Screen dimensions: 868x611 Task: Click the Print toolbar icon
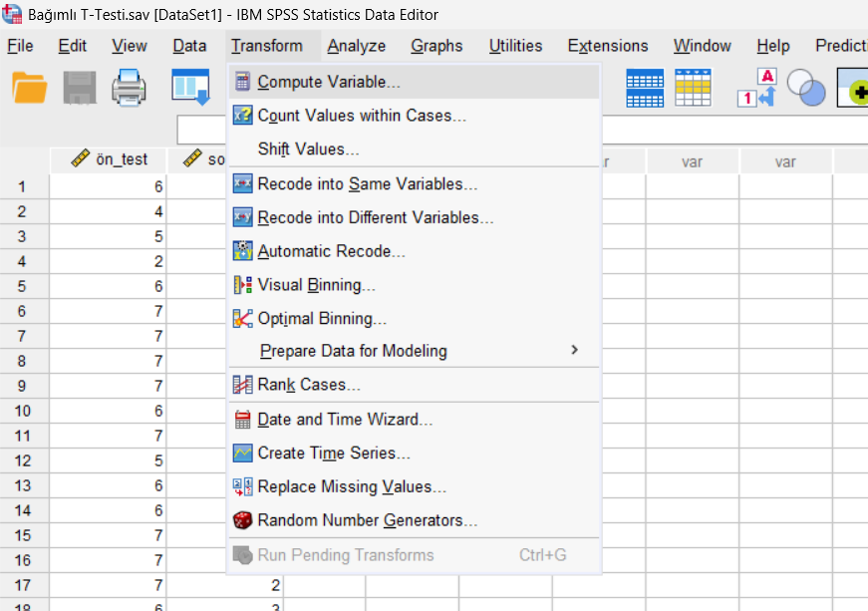click(129, 88)
